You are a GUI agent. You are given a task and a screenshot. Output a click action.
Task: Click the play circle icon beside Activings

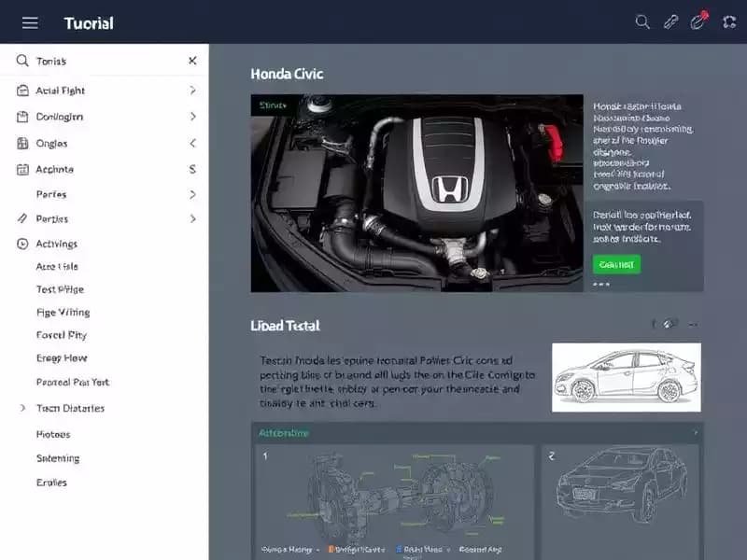(22, 244)
